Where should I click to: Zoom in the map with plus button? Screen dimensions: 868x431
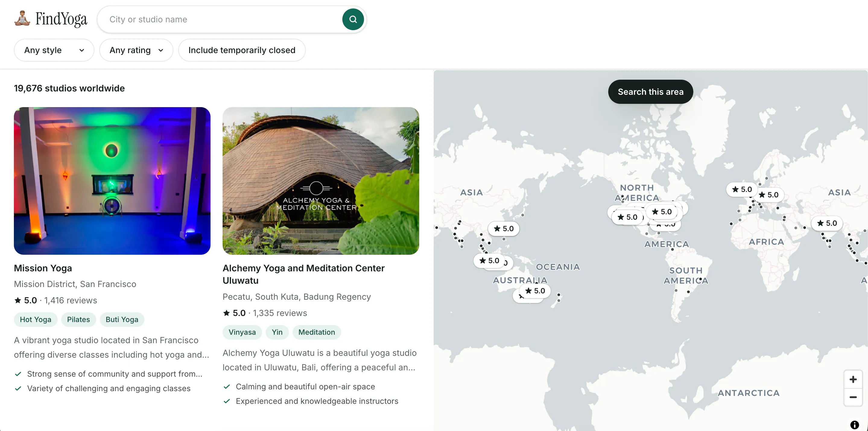point(853,379)
